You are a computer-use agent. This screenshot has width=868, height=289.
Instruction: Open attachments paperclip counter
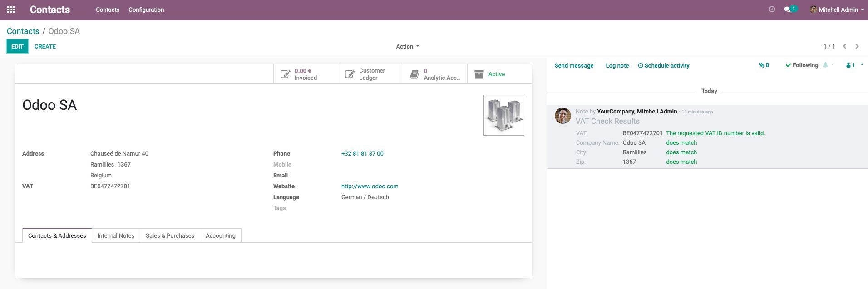pyautogui.click(x=764, y=65)
